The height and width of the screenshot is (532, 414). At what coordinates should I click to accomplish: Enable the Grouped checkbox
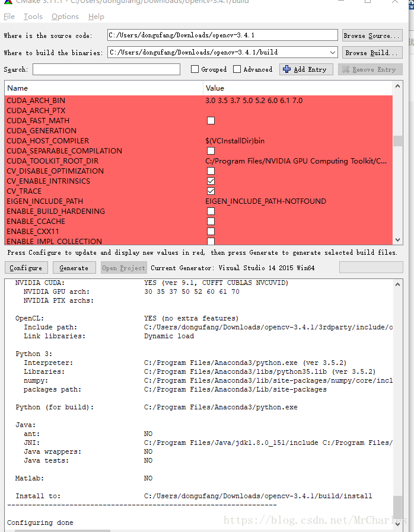(x=195, y=69)
